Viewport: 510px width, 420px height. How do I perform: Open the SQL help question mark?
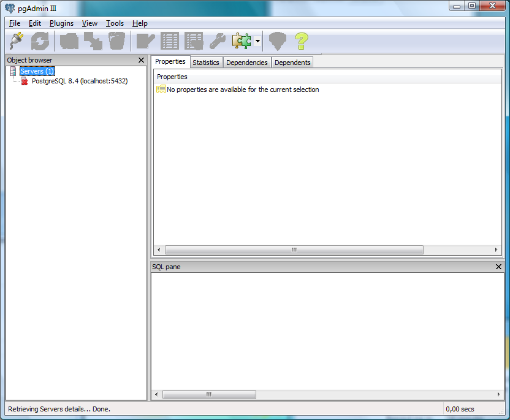(x=302, y=41)
